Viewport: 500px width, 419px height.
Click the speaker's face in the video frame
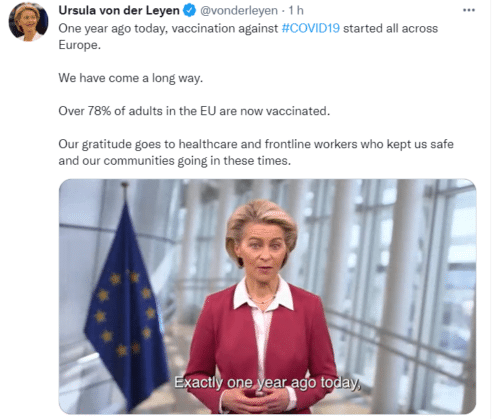[x=262, y=248]
